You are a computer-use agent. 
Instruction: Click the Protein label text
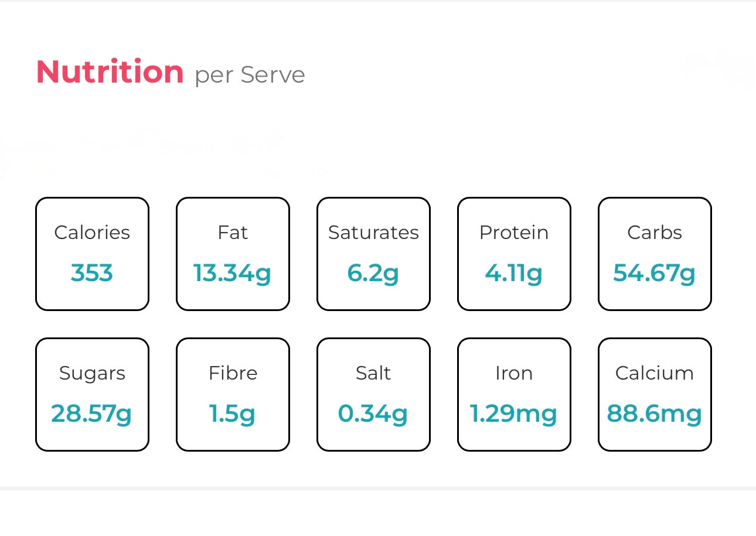[514, 233]
